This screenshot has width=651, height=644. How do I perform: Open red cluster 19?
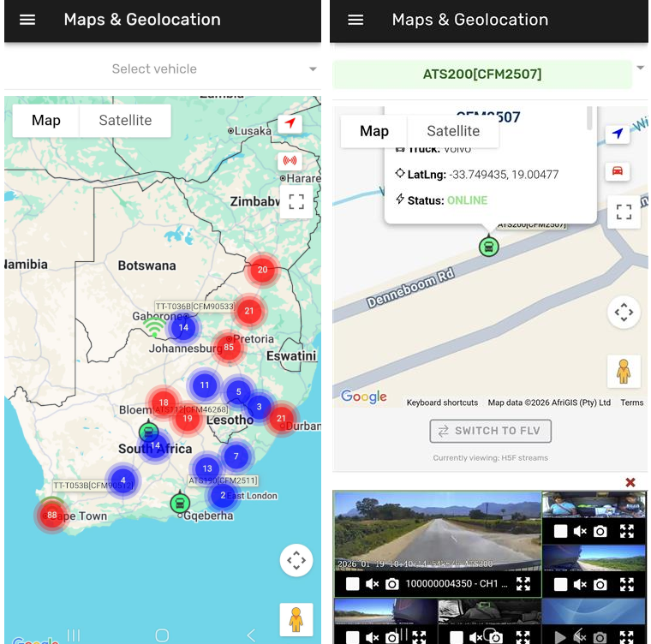click(x=188, y=419)
